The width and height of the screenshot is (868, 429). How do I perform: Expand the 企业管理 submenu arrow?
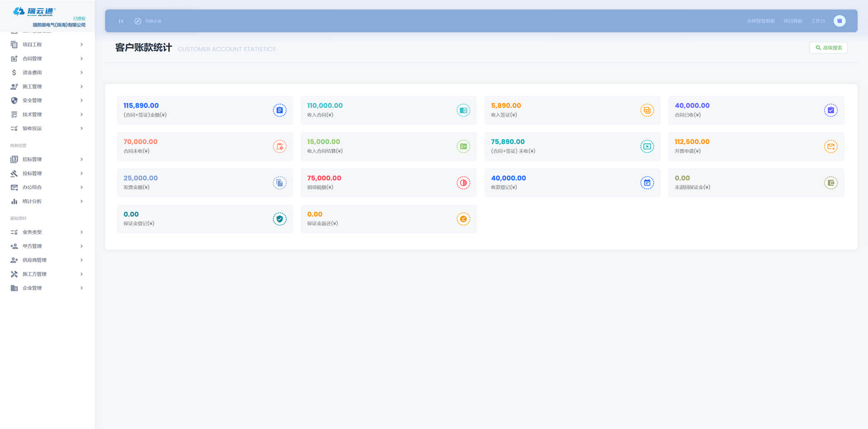pyautogui.click(x=81, y=288)
